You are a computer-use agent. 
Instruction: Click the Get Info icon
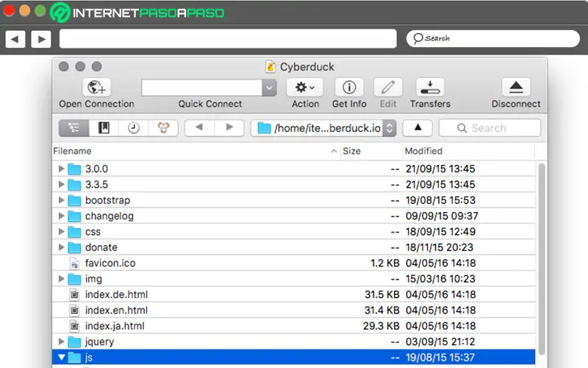(x=349, y=88)
